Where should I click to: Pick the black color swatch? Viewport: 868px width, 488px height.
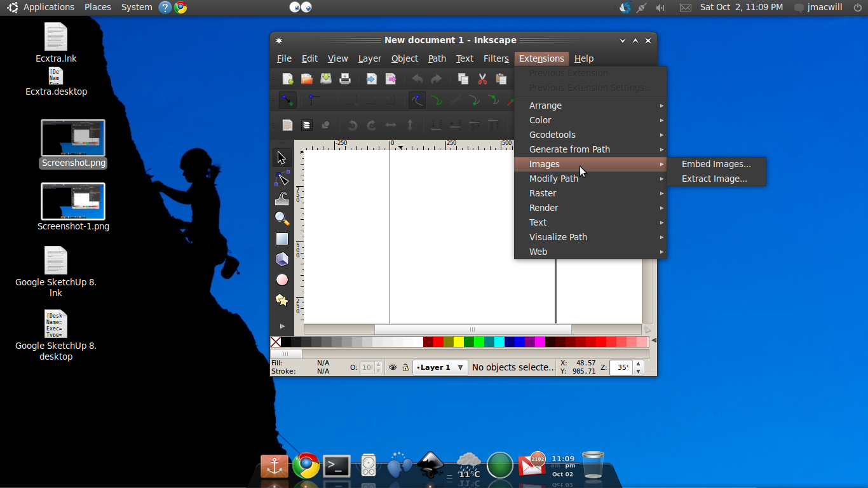286,342
